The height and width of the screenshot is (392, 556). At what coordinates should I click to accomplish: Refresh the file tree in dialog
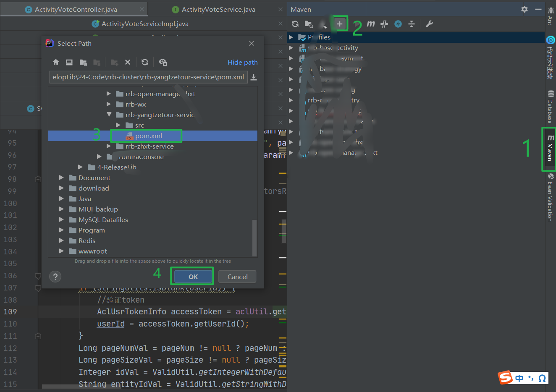(x=145, y=62)
